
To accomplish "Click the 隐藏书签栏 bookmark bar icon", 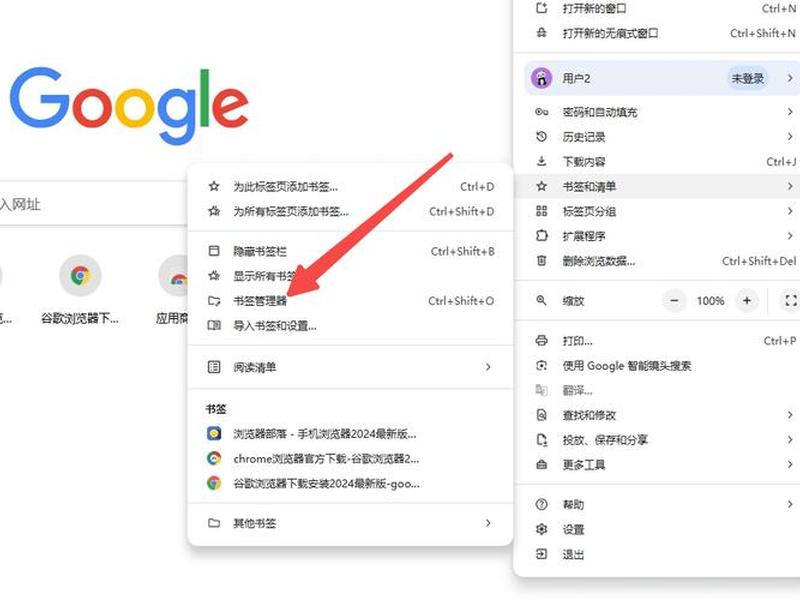I will [x=214, y=251].
